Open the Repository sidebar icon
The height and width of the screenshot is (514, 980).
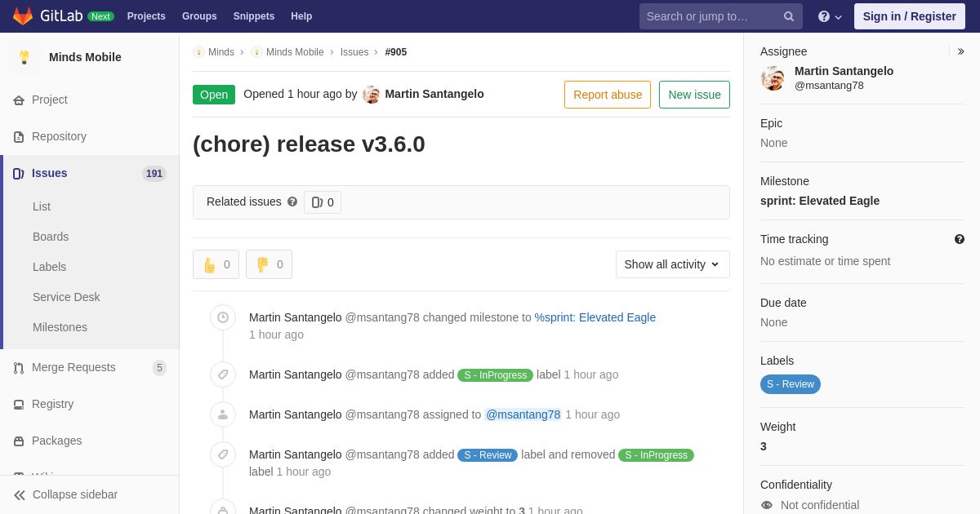(x=19, y=136)
